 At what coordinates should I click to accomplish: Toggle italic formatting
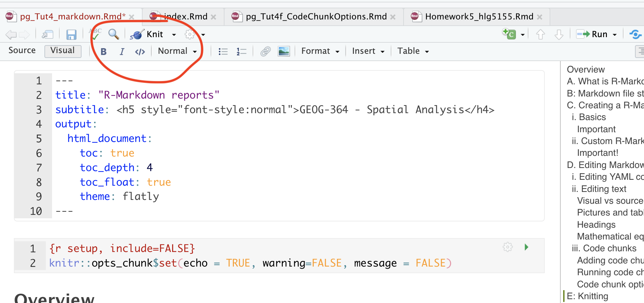pos(122,51)
